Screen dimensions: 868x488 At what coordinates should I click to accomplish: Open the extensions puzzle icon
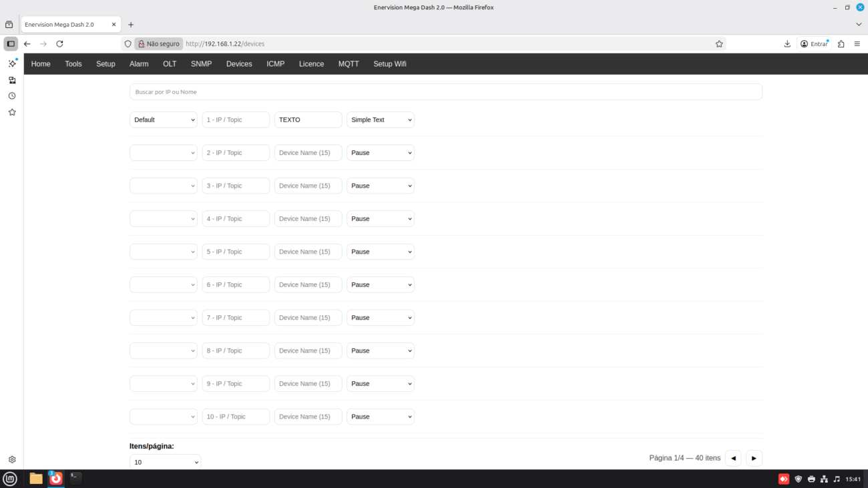(x=841, y=44)
